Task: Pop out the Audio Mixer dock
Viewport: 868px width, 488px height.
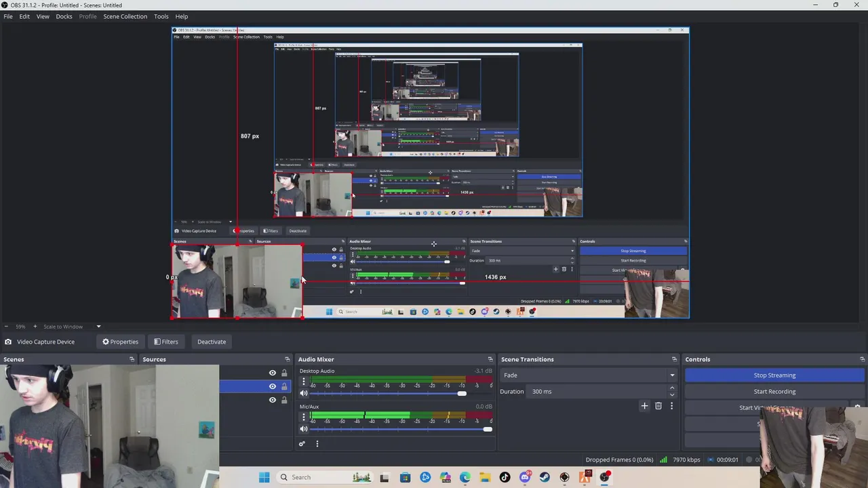Action: 490,359
